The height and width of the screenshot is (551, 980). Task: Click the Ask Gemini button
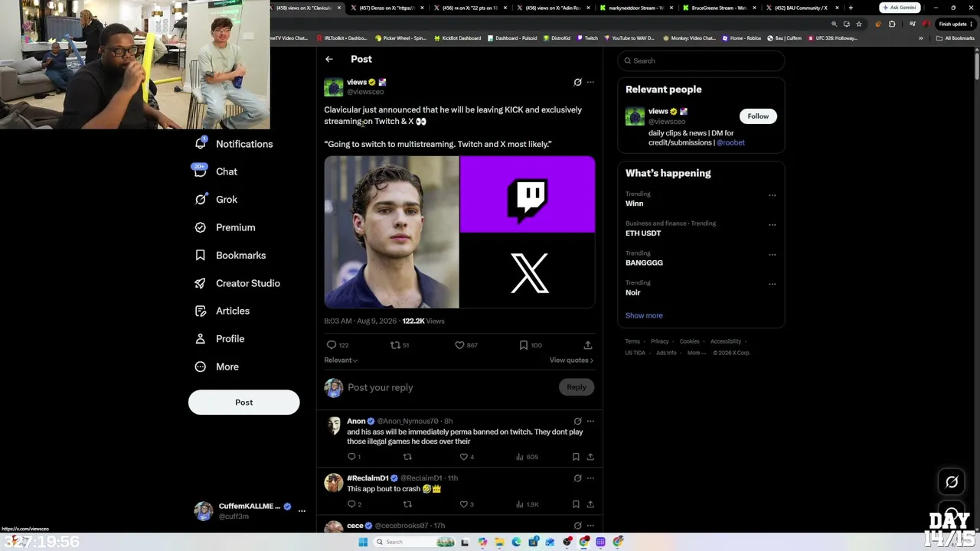click(900, 8)
